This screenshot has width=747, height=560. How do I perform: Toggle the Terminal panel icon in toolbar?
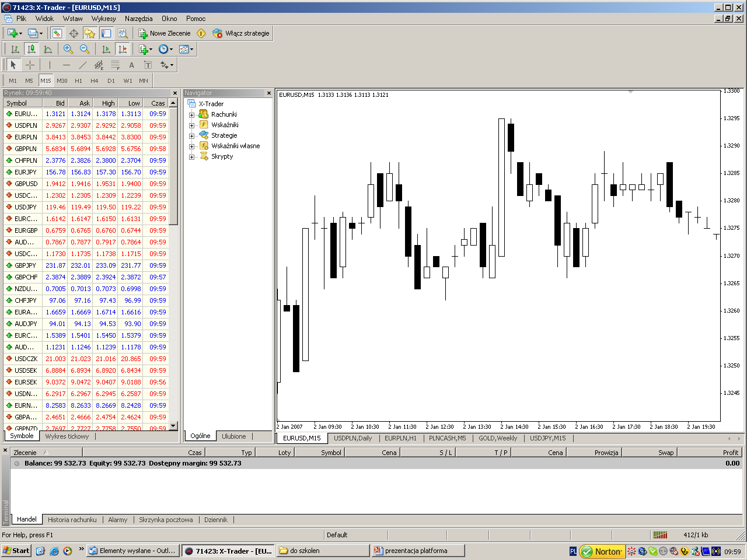point(106,33)
